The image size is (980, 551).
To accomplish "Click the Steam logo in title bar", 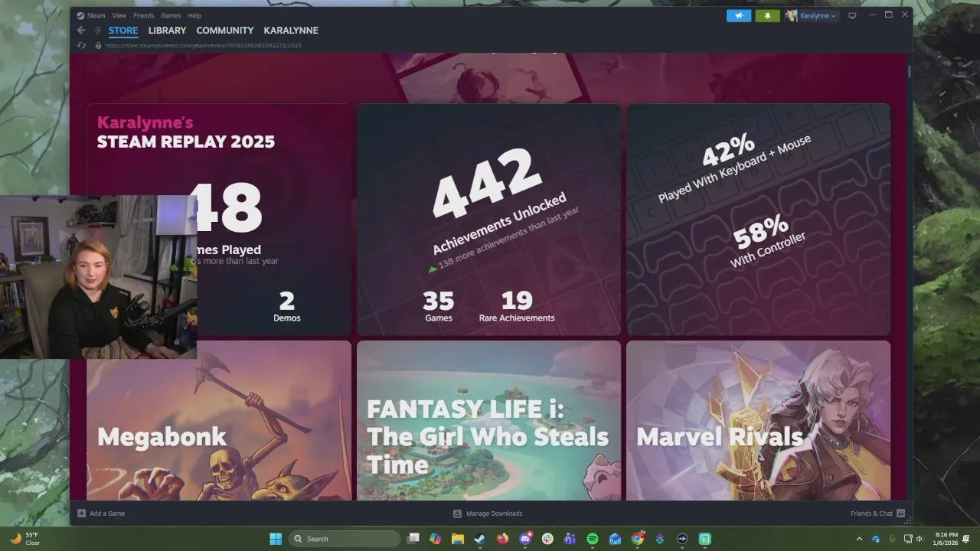I will (80, 15).
